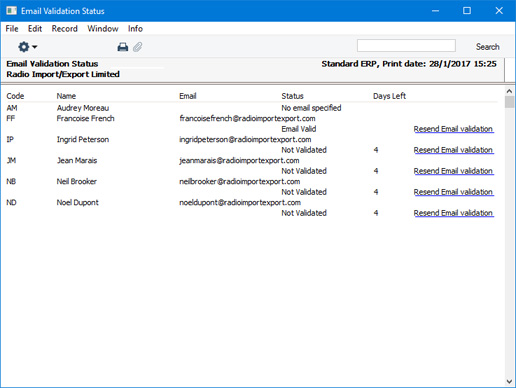Select the name Francoise French
The width and height of the screenshot is (516, 388).
85,118
